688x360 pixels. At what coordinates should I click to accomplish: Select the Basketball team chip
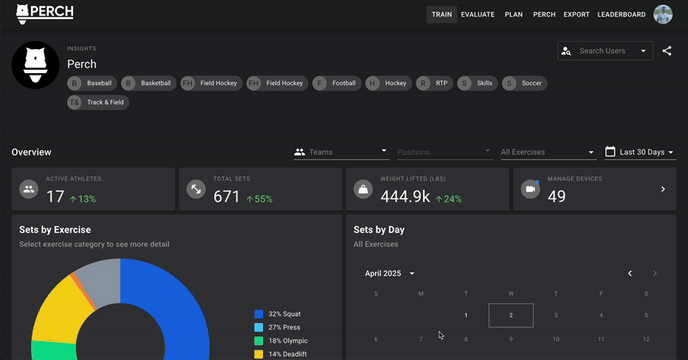point(149,83)
